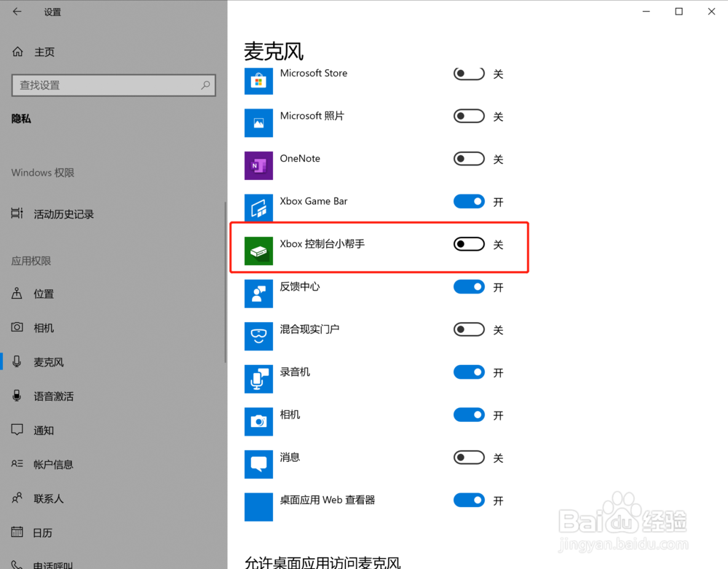Enable the OneNote microphone toggle

pyautogui.click(x=468, y=159)
